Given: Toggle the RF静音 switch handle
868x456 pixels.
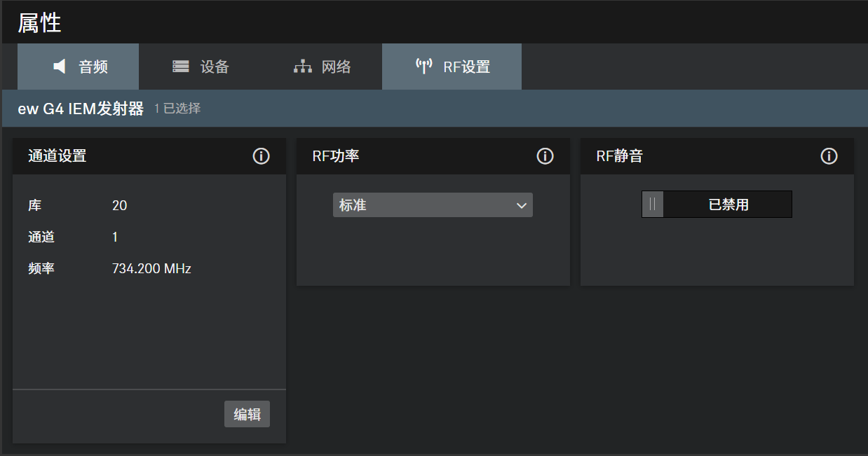Looking at the screenshot, I should click(653, 205).
